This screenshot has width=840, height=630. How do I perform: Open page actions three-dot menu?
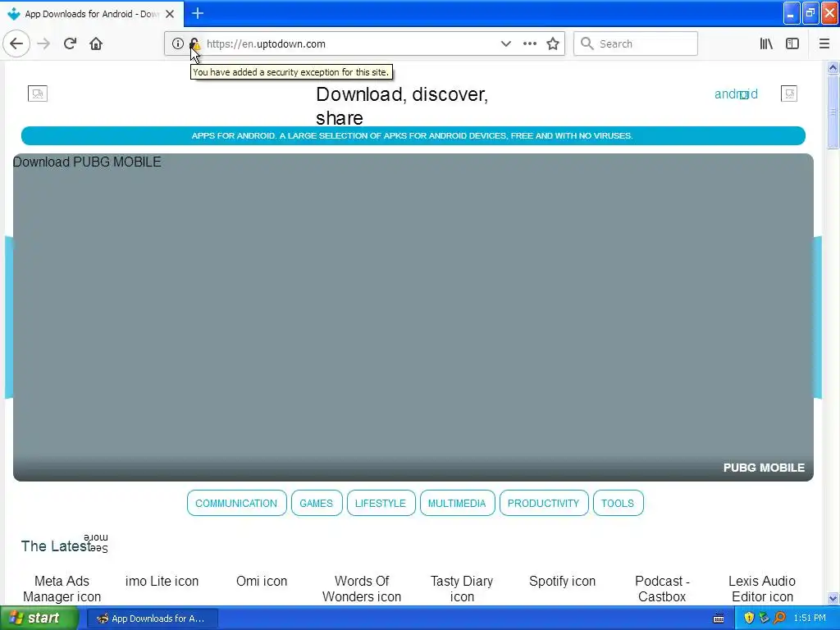(x=529, y=43)
